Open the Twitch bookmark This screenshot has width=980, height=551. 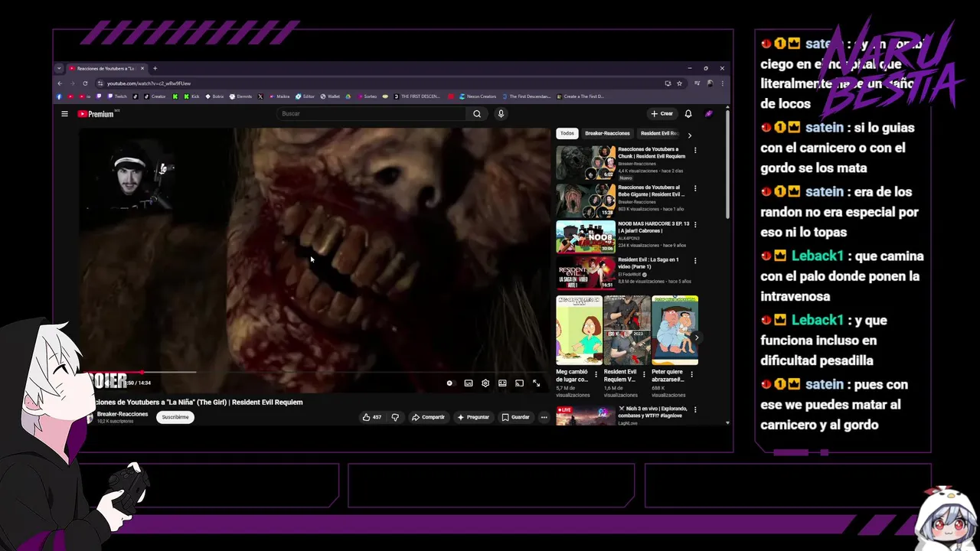pos(117,96)
